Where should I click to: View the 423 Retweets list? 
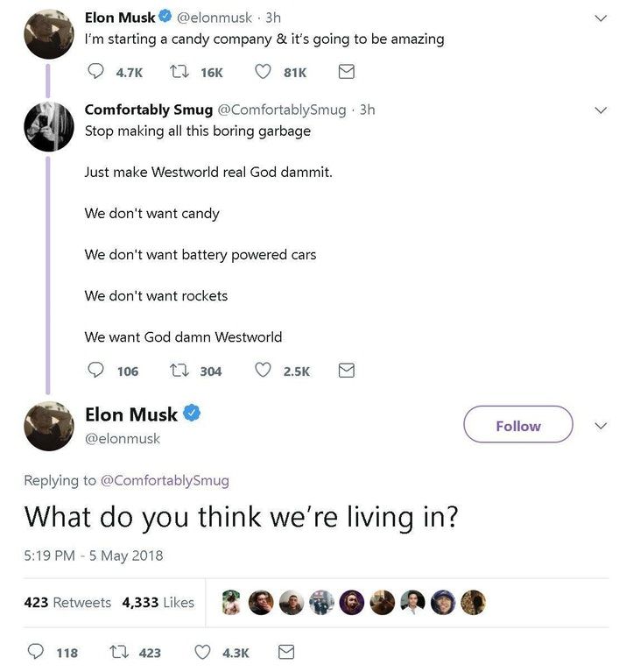(67, 602)
